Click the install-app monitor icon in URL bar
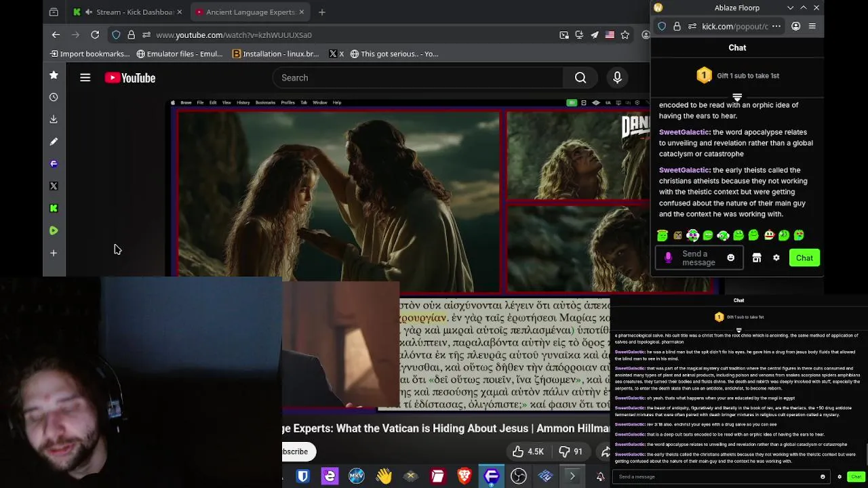Image resolution: width=868 pixels, height=488 pixels. pos(579,35)
